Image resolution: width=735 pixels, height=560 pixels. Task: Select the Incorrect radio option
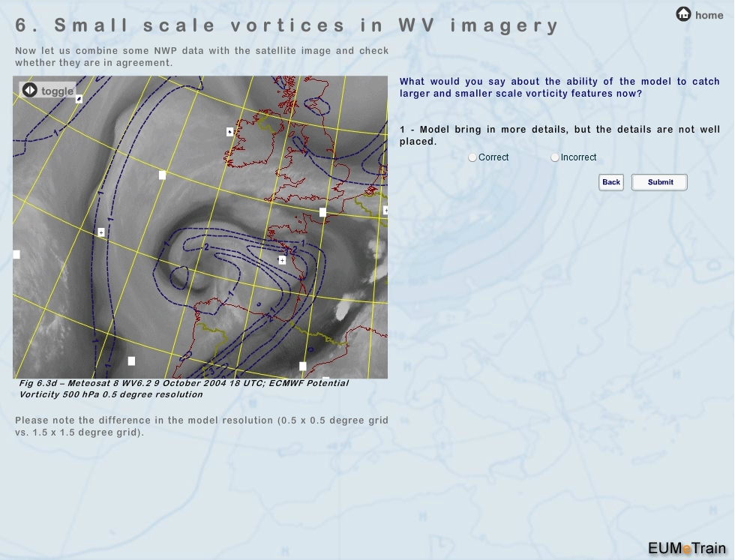coord(555,157)
